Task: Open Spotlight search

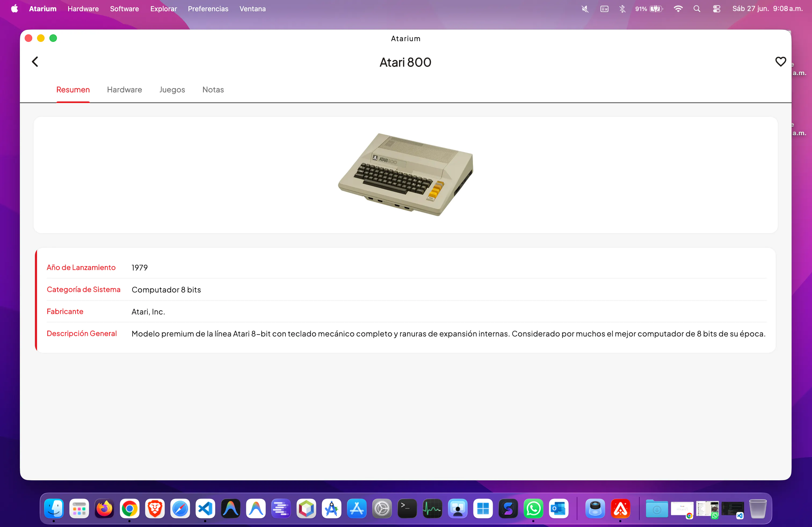Action: (x=697, y=9)
